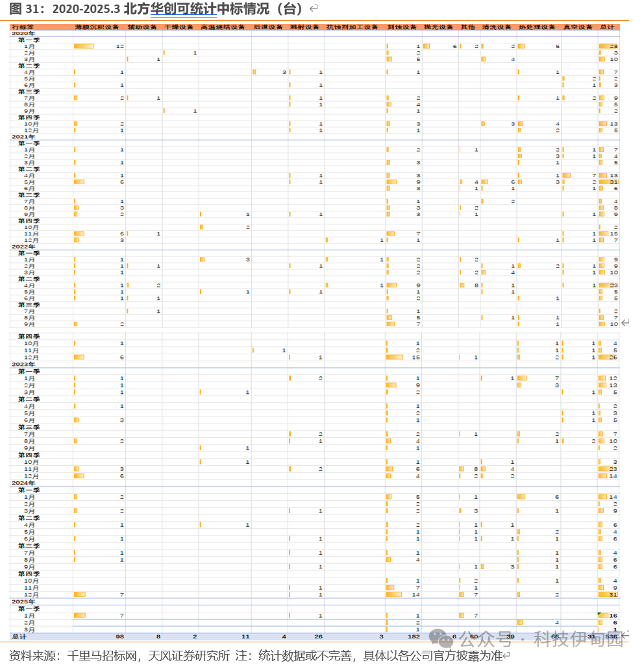The height and width of the screenshot is (665, 644).
Task: Click the 真空设备 column header
Action: [578, 27]
